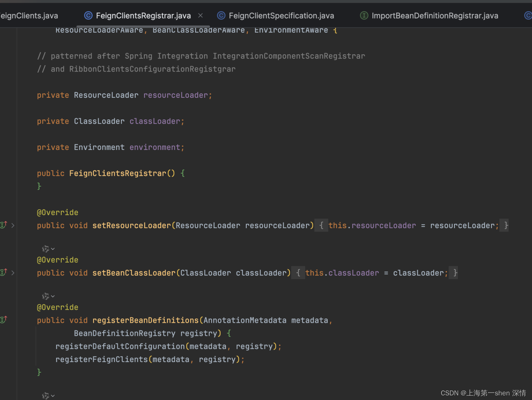Close the FeignClientsRegistrar.java tab

point(200,16)
